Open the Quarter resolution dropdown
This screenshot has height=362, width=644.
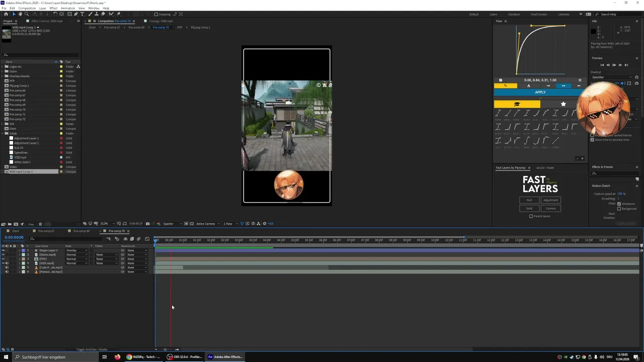point(173,224)
